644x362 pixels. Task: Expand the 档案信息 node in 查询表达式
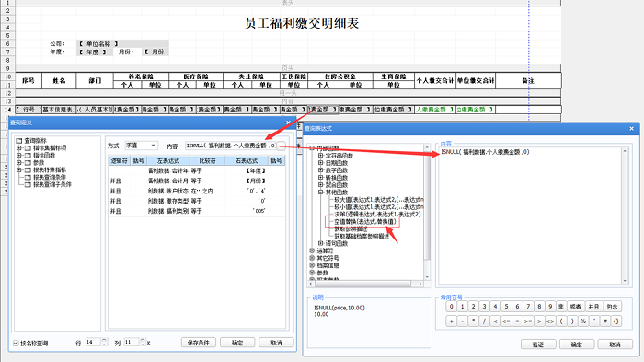(x=312, y=265)
